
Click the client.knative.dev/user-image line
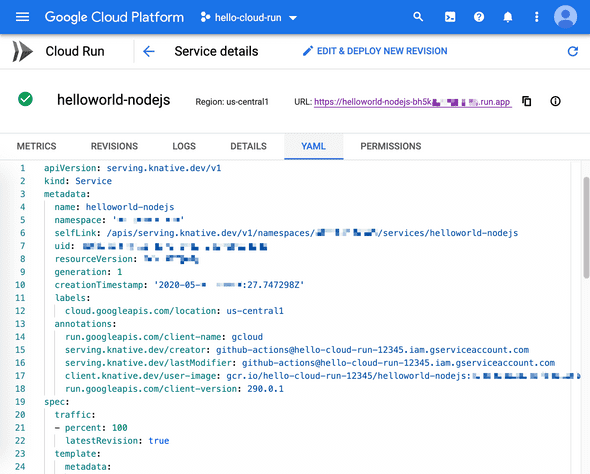pyautogui.click(x=322, y=376)
